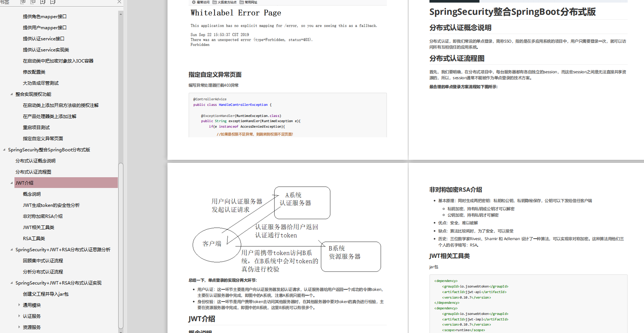Open bookmark 分布式认证概念说明
The width and height of the screenshot is (644, 333).
[36, 161]
